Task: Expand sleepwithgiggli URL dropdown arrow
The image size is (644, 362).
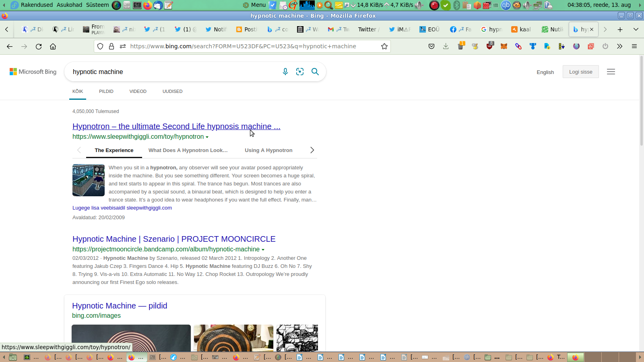Action: point(207,137)
